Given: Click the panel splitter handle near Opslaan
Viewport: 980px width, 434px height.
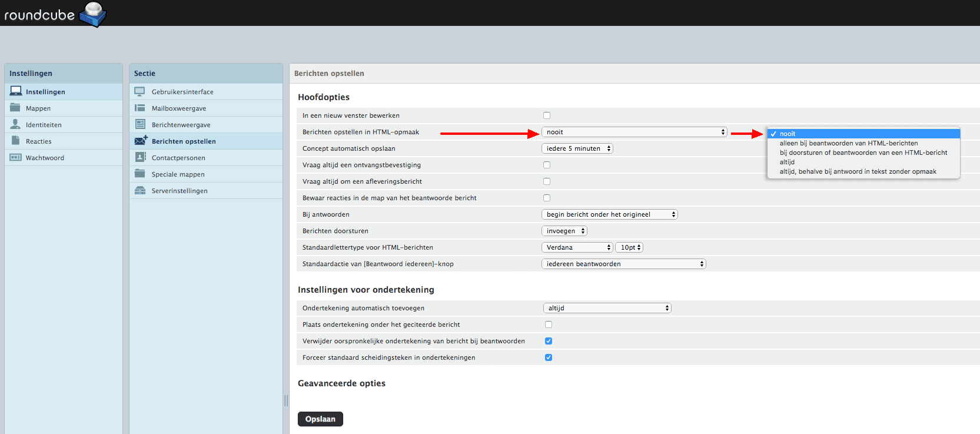Looking at the screenshot, I should 286,400.
